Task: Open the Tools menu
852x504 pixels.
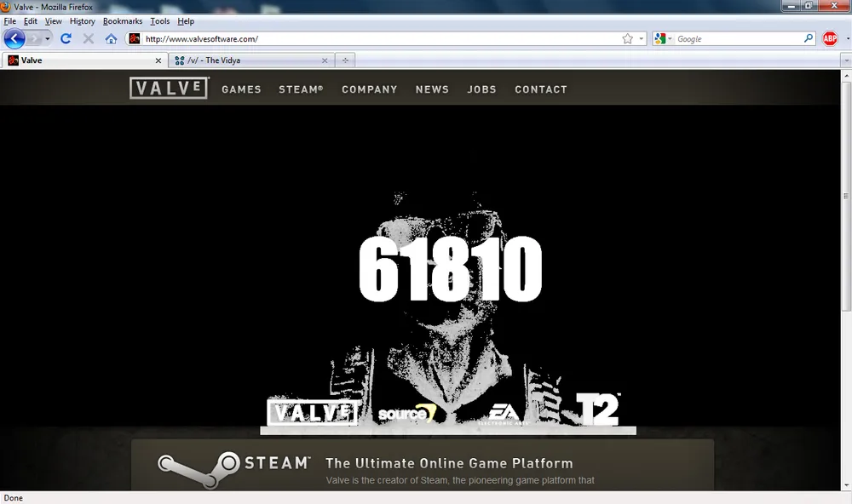Action: tap(159, 20)
